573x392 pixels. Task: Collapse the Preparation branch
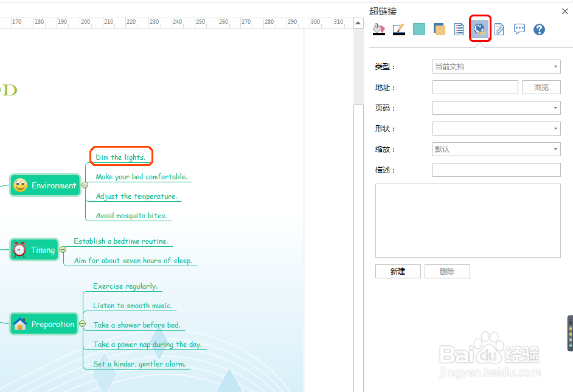83,323
